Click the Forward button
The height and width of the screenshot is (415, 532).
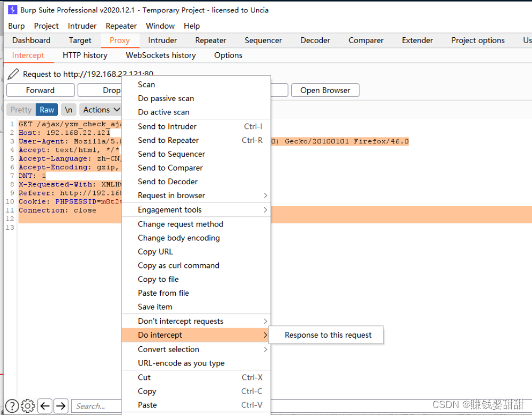click(x=40, y=90)
